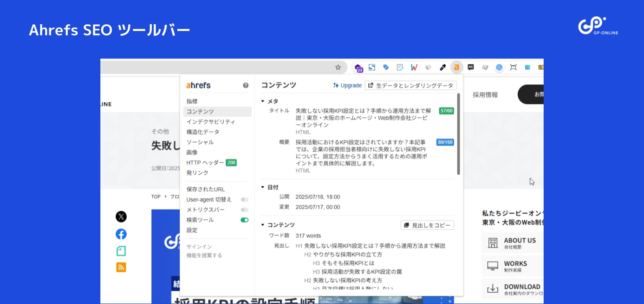
Task: Click the orange Ahrefs toolbar extension icon
Action: click(457, 67)
